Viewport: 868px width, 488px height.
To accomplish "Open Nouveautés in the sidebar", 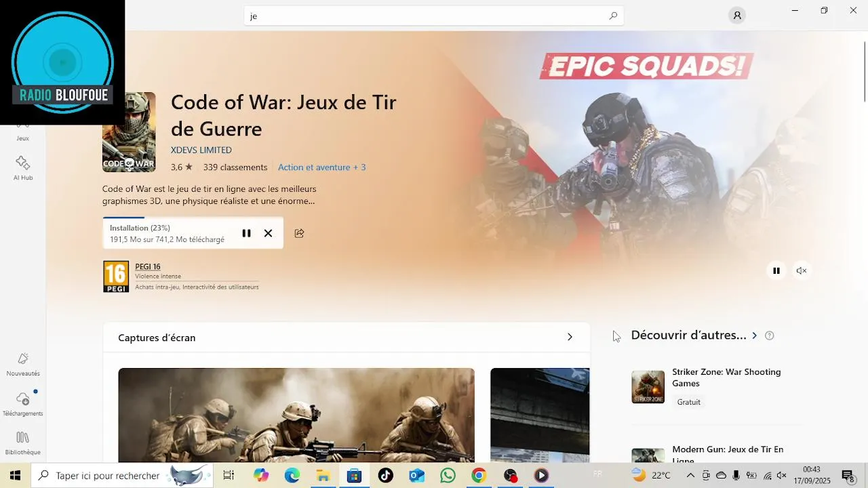I will [x=22, y=365].
